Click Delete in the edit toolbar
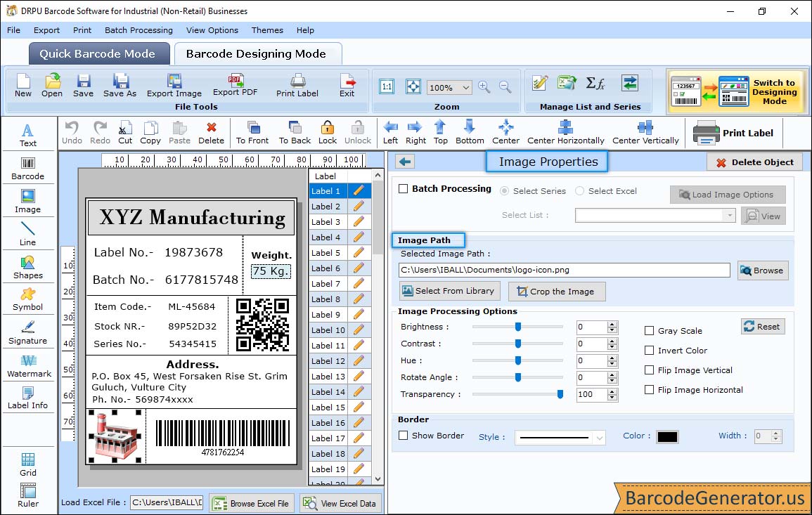This screenshot has height=515, width=812. (x=212, y=133)
